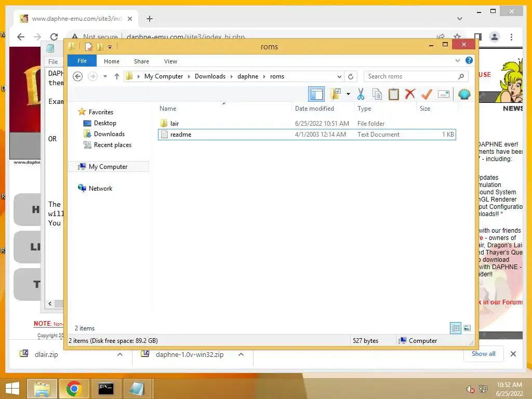The image size is (532, 399).
Task: Open Desktop in navigation pane
Action: coord(105,123)
